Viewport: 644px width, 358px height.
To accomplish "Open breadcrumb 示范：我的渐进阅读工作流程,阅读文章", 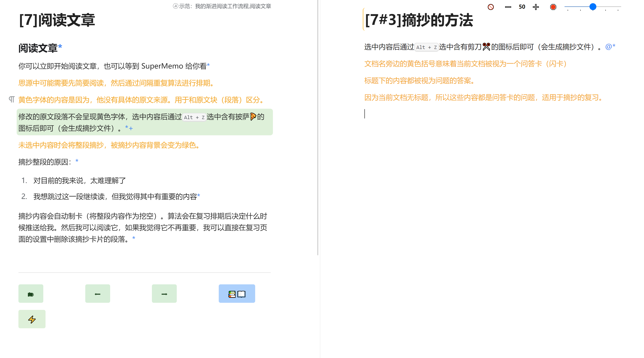I will coord(222,6).
